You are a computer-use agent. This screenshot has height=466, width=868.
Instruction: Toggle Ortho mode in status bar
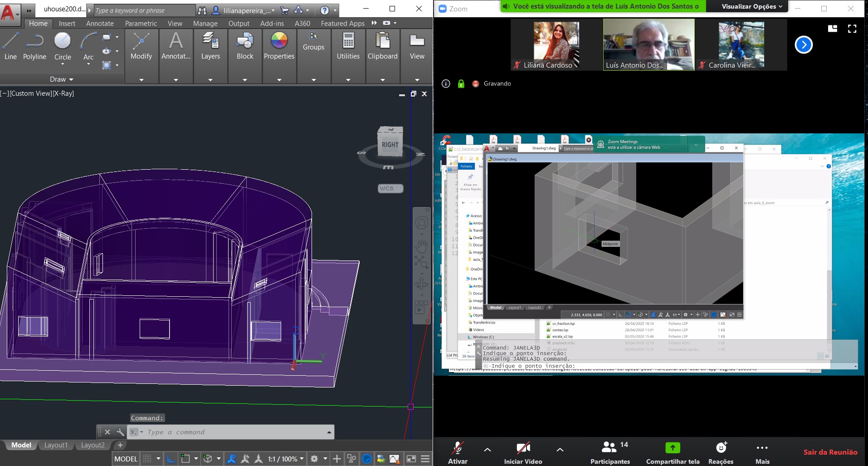coord(171,459)
